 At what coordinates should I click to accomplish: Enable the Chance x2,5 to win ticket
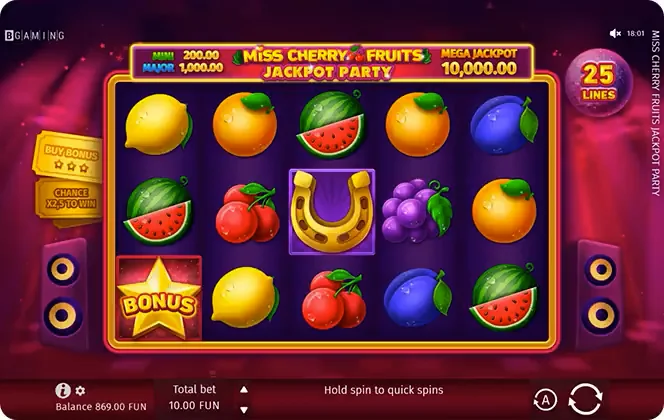[x=70, y=199]
